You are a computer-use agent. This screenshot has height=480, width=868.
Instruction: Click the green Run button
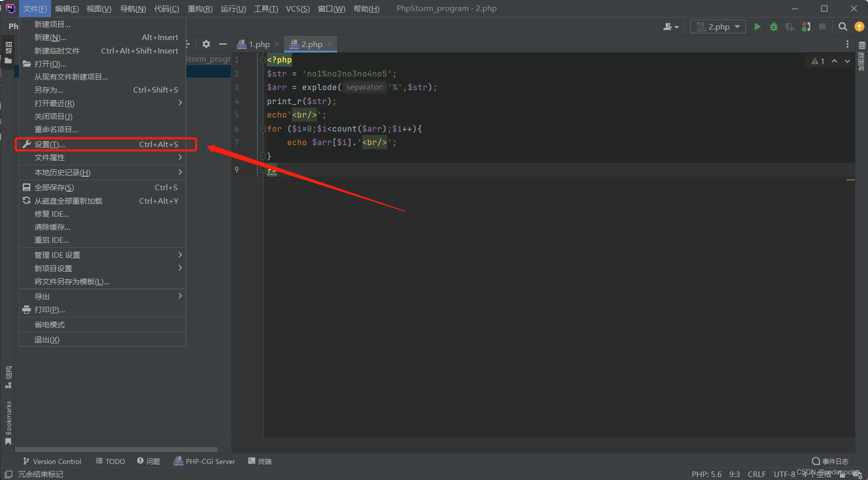(x=757, y=27)
